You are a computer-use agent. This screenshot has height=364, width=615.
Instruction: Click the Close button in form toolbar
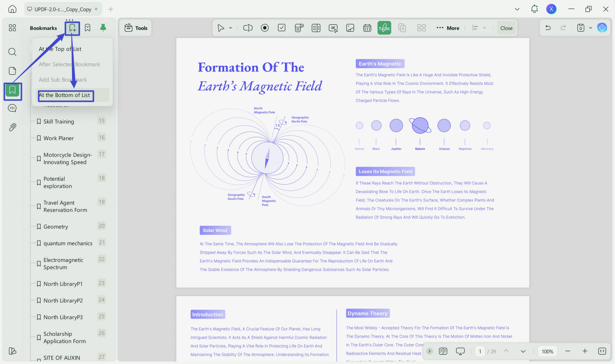point(506,28)
